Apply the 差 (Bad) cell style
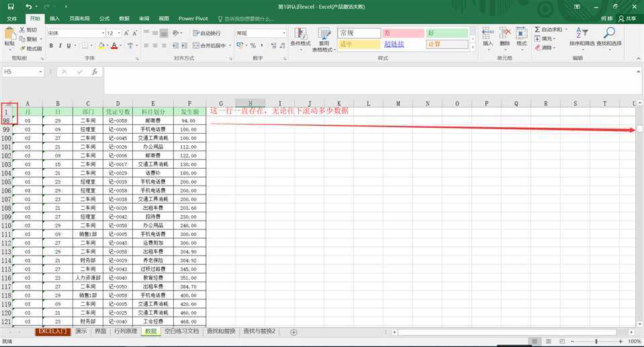The height and width of the screenshot is (347, 644). click(x=403, y=33)
